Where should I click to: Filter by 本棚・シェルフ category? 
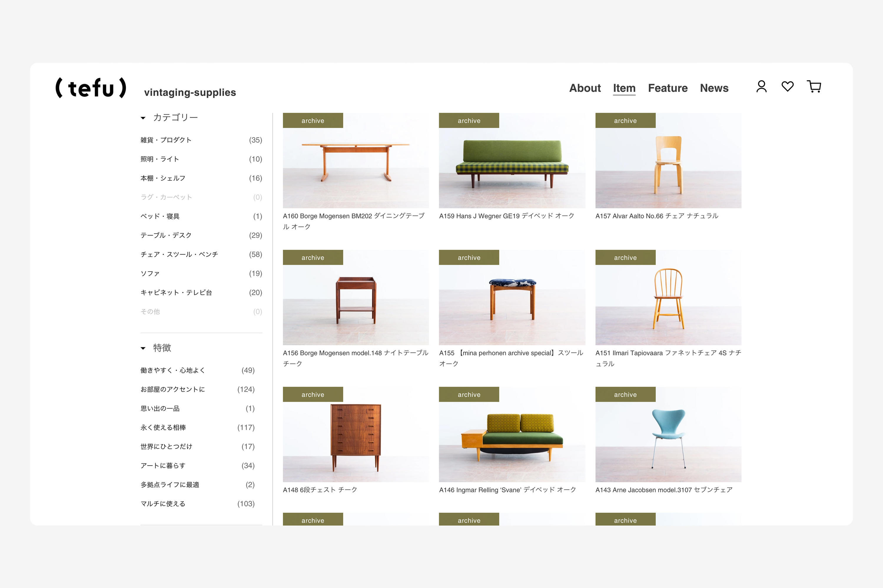point(201,178)
